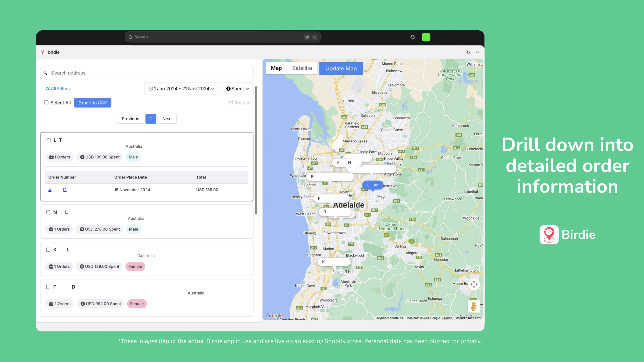Click the Street View pegman
The width and height of the screenshot is (644, 362).
tap(474, 306)
